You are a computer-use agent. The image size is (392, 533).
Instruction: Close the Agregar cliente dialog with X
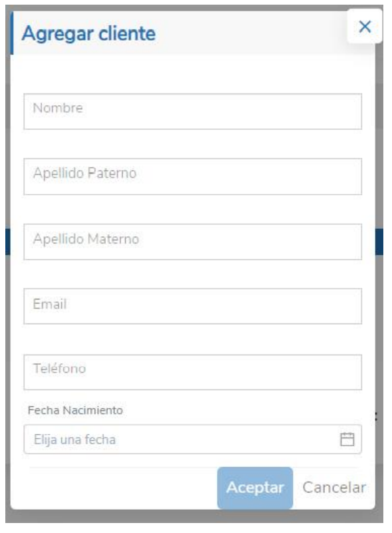pyautogui.click(x=365, y=26)
